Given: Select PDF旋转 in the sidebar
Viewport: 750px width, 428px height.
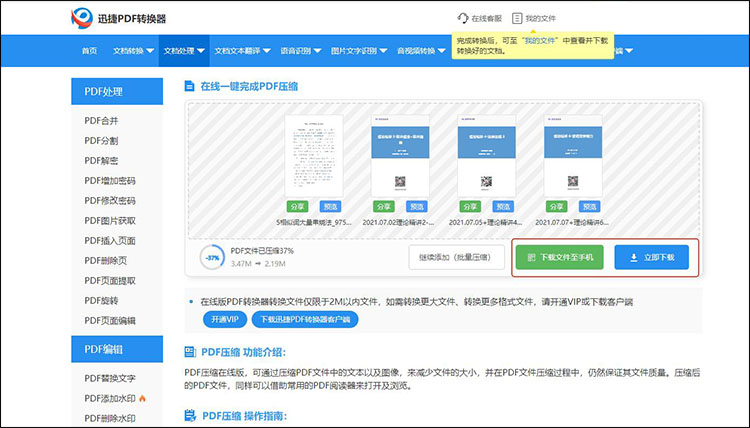Looking at the screenshot, I should click(x=101, y=301).
